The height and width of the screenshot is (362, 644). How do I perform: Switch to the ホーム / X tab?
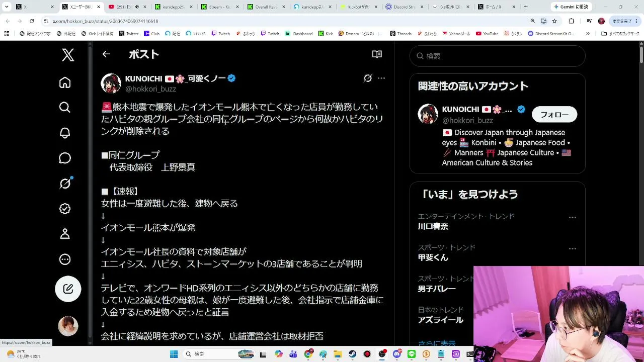click(x=497, y=7)
